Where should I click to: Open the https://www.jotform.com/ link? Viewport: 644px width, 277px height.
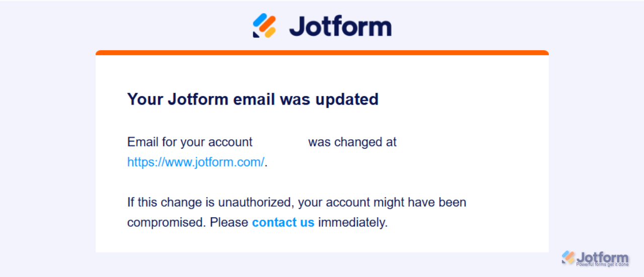click(x=196, y=162)
